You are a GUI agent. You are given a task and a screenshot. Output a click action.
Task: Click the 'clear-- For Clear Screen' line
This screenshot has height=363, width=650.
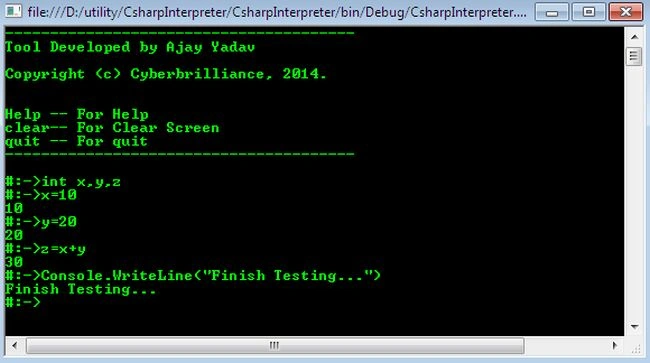click(x=112, y=128)
